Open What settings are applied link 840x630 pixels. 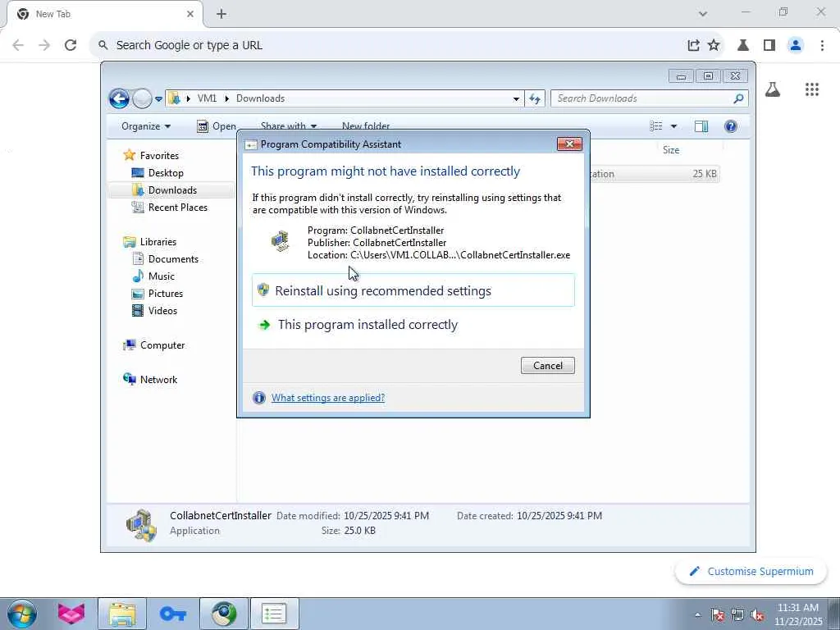pyautogui.click(x=328, y=398)
